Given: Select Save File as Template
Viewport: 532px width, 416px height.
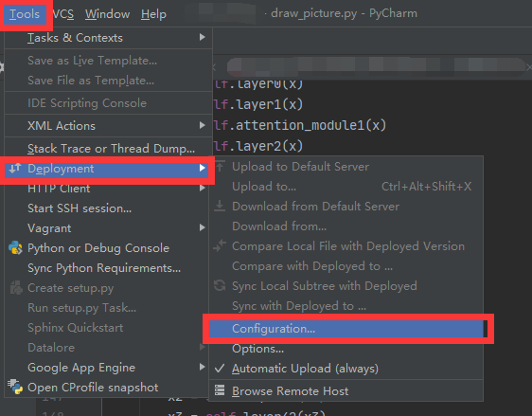Looking at the screenshot, I should (x=108, y=81).
